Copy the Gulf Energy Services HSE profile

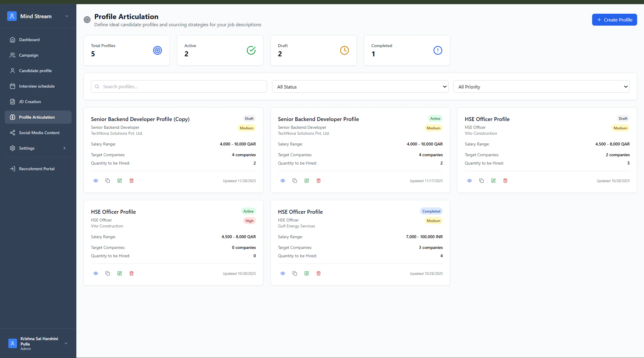pos(295,273)
